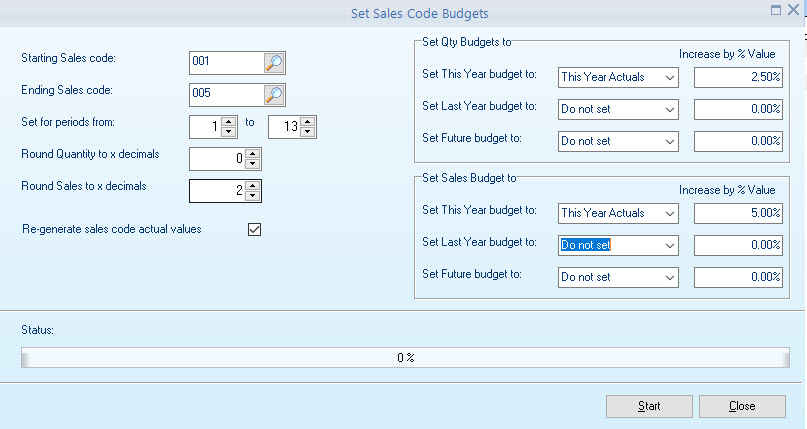This screenshot has height=429, width=807.
Task: Click the Ending Sales code lookup magnifier
Action: (x=274, y=95)
